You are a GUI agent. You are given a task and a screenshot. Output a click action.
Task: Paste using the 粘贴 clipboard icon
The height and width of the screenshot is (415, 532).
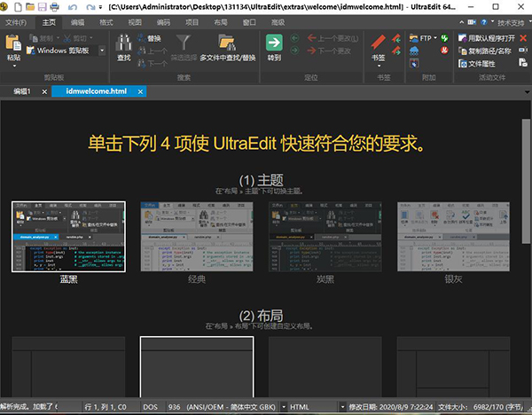click(13, 43)
